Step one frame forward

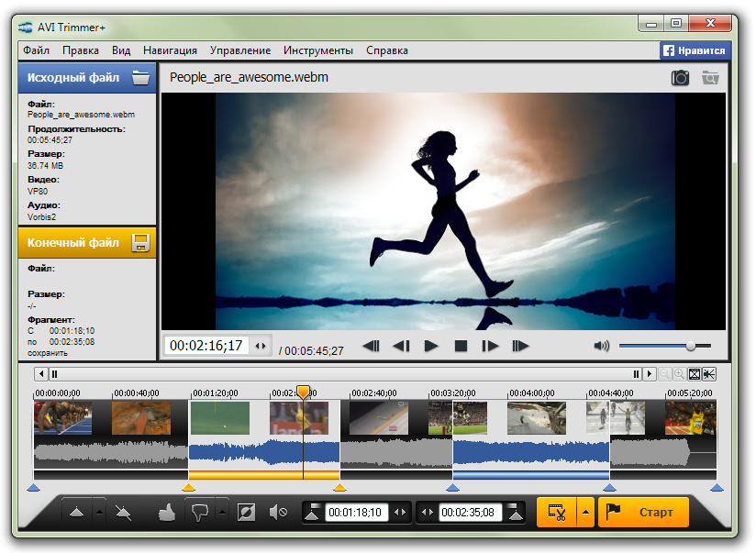coord(490,346)
